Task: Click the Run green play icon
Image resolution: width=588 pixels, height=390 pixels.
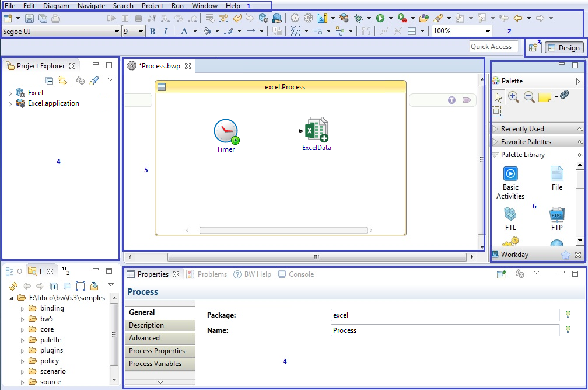Action: coord(380,19)
